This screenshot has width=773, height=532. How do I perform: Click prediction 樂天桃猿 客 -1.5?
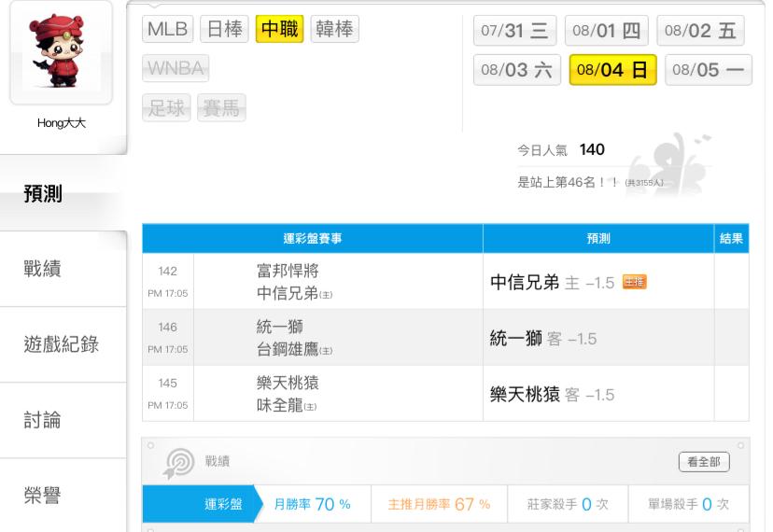click(552, 395)
